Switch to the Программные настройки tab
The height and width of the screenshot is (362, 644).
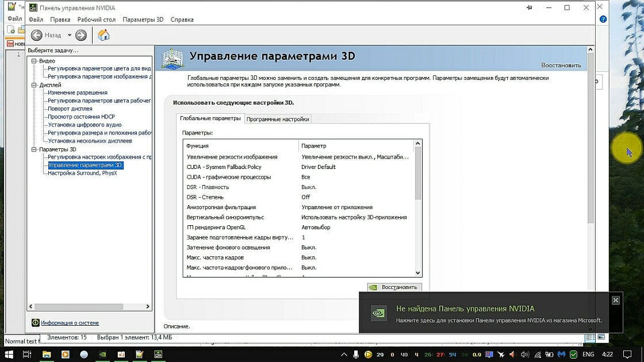278,119
